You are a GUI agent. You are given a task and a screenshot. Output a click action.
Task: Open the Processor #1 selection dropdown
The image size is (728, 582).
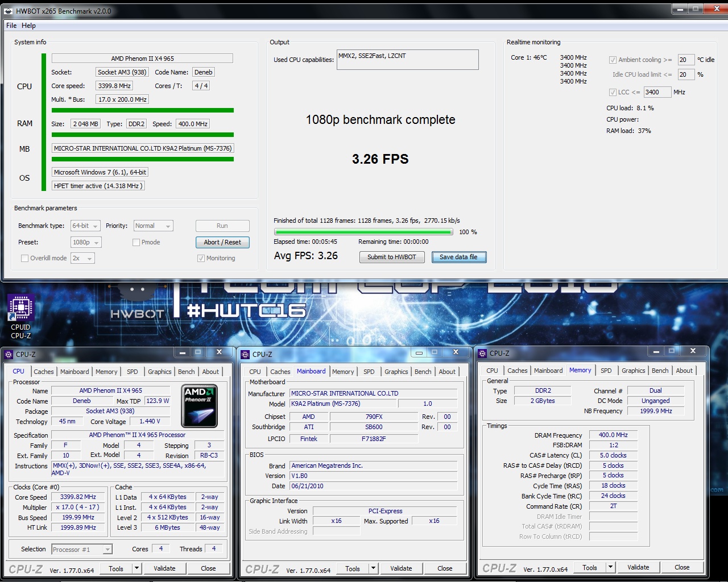click(81, 549)
